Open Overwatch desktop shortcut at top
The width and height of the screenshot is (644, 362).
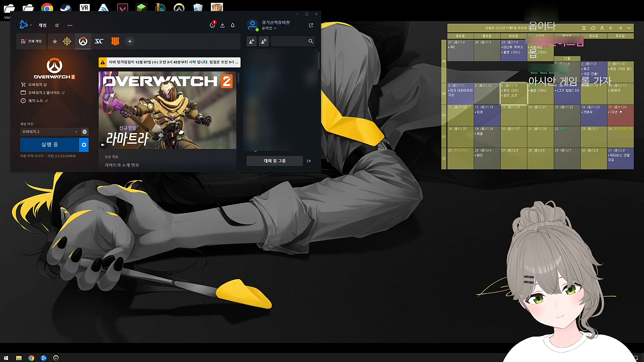click(x=179, y=8)
